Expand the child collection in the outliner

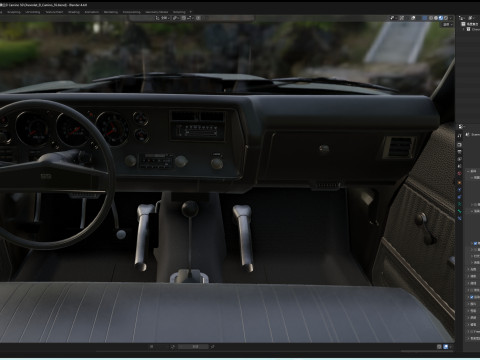[463, 29]
